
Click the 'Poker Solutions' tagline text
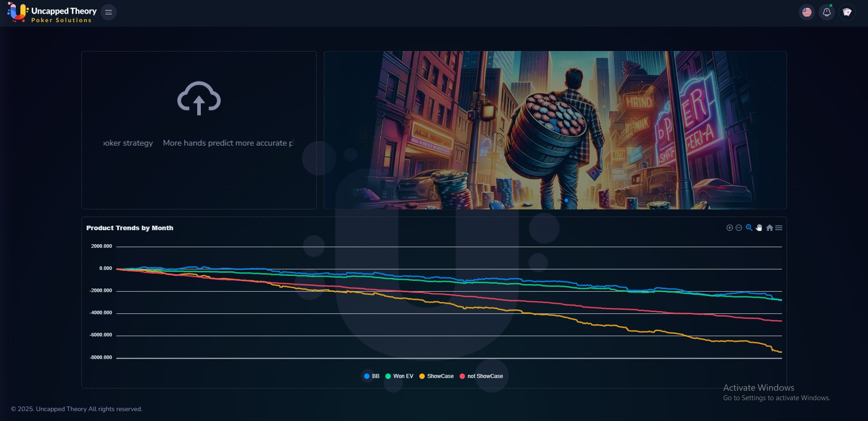(62, 20)
